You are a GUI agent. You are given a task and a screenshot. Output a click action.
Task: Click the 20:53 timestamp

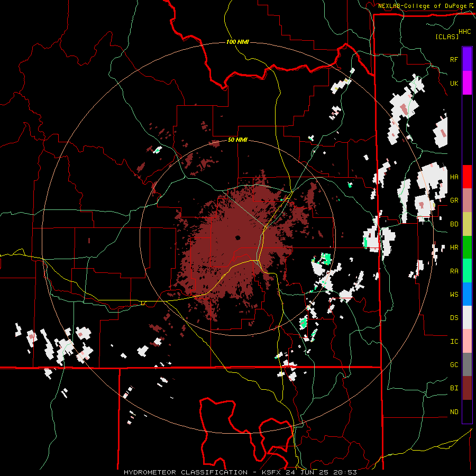345,472
